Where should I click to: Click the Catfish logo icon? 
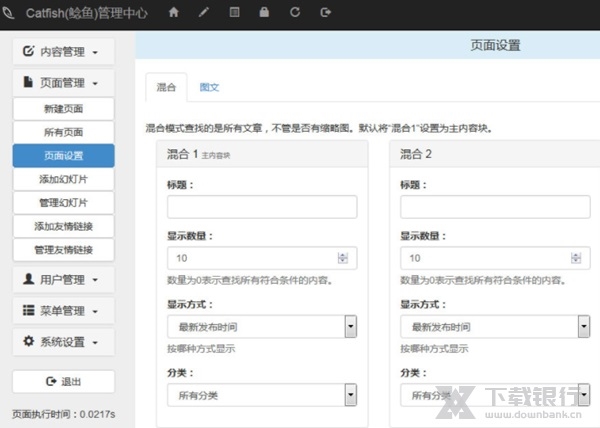tap(11, 12)
